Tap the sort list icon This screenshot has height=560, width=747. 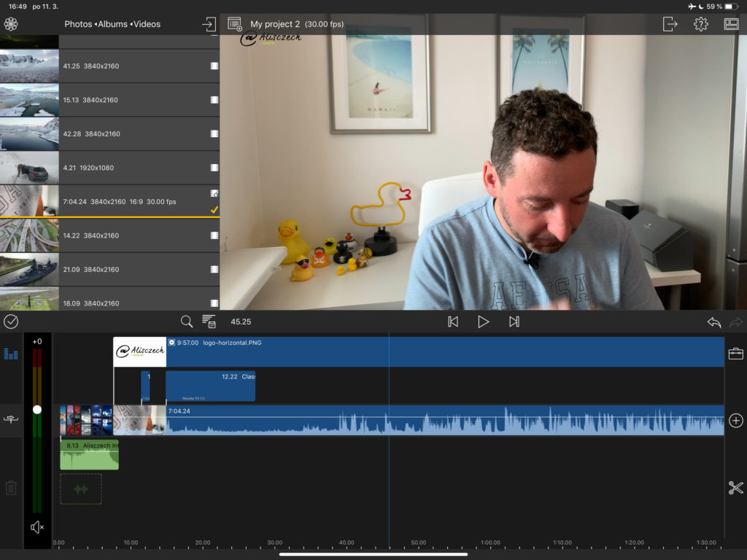[209, 322]
